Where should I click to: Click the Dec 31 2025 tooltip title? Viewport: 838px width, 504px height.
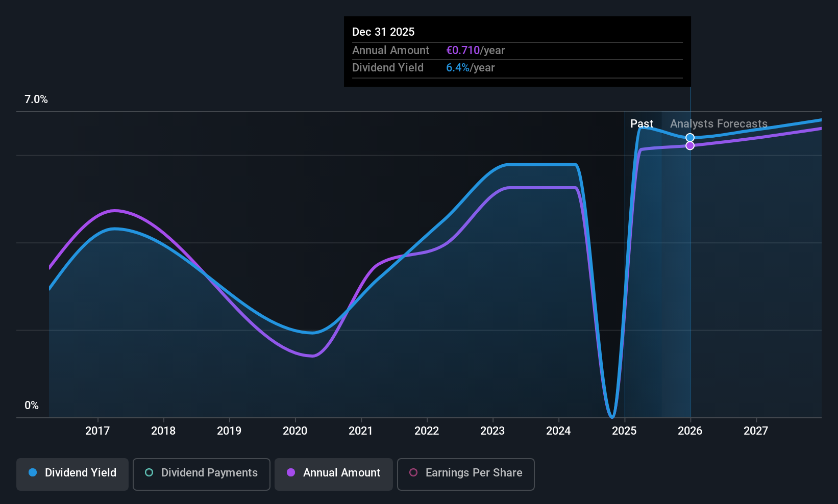(383, 32)
